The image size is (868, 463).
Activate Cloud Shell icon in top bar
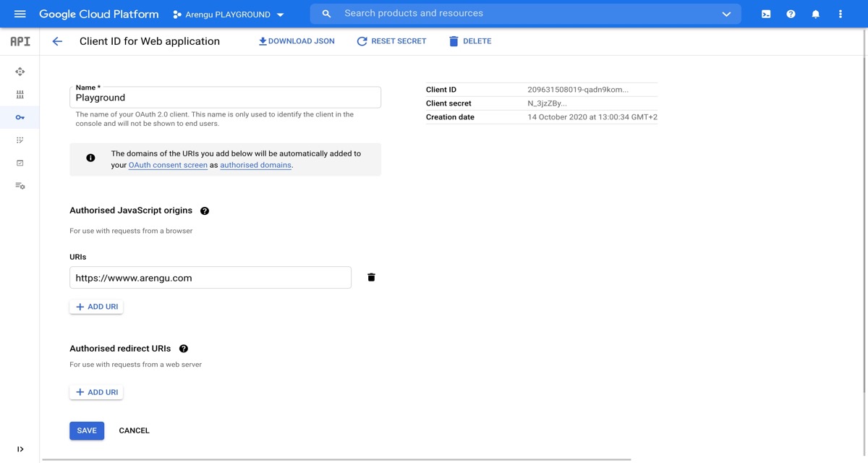pos(766,14)
